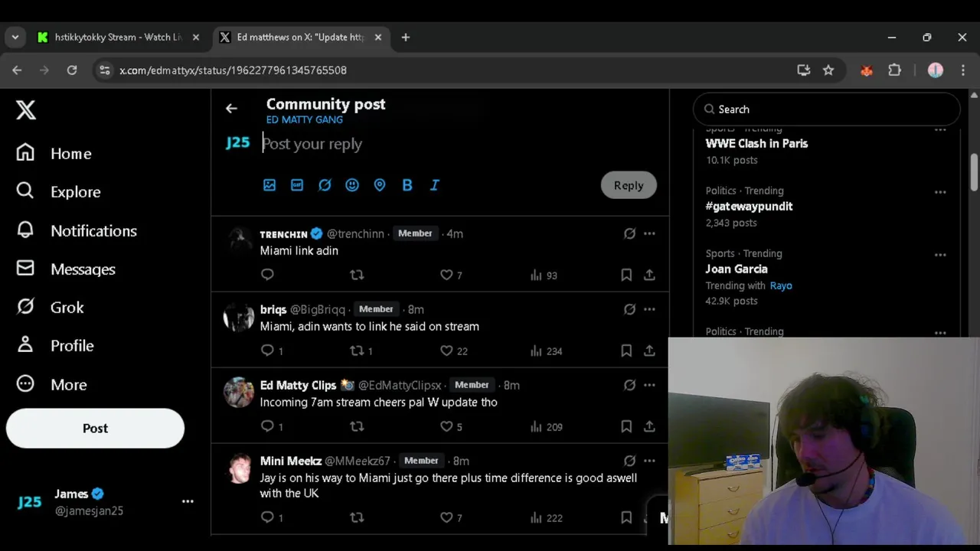
Task: Open @trenchinn profile handle
Action: (x=355, y=233)
